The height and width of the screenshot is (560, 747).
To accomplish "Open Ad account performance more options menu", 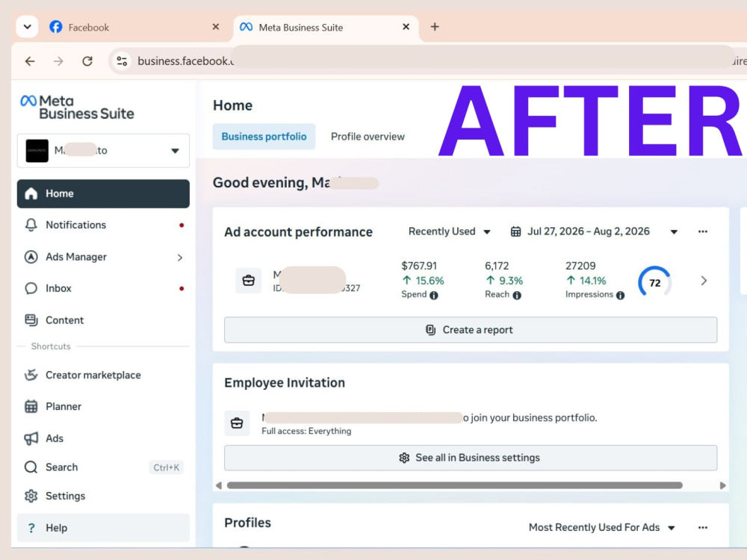I will [x=703, y=232].
